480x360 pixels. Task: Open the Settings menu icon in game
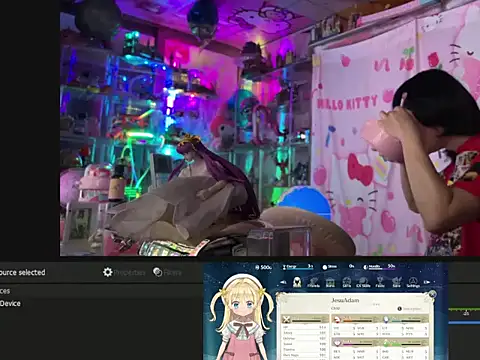tap(413, 282)
